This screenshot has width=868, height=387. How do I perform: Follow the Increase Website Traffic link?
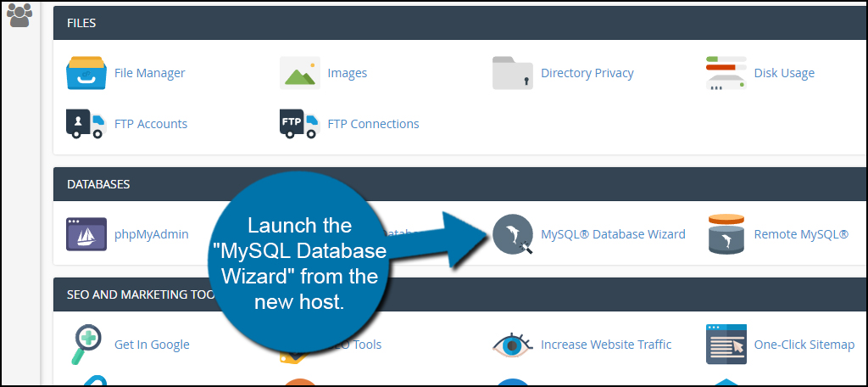point(606,345)
